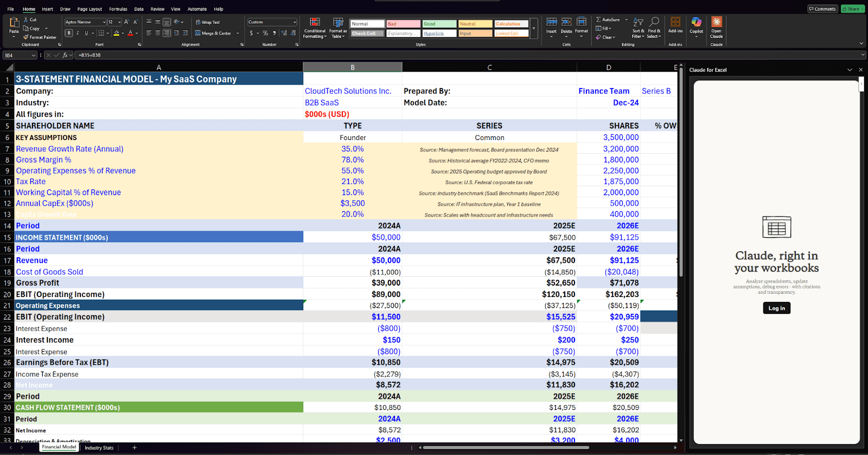868x455 pixels.
Task: Activate the Format Painter brush
Action: tap(26, 37)
